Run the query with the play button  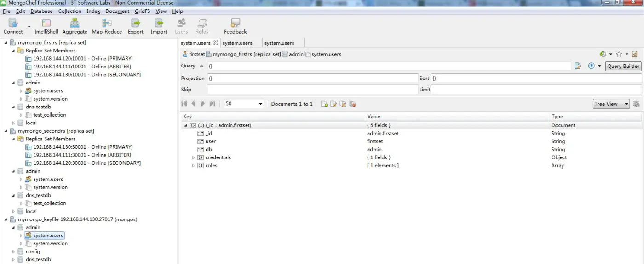(x=592, y=66)
